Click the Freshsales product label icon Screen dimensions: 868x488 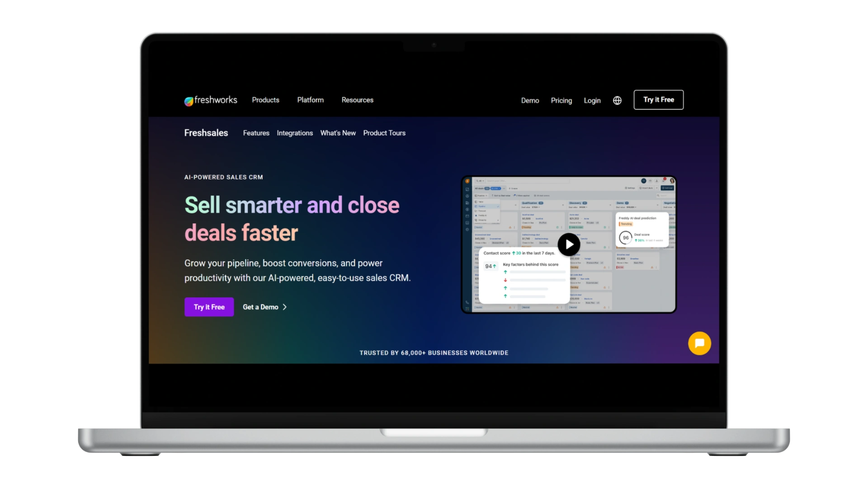pos(206,132)
